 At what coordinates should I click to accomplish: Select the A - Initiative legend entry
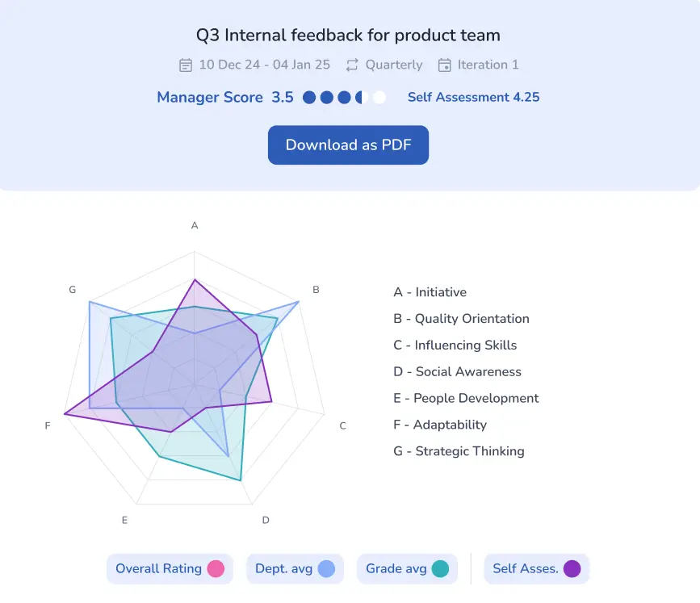click(430, 292)
